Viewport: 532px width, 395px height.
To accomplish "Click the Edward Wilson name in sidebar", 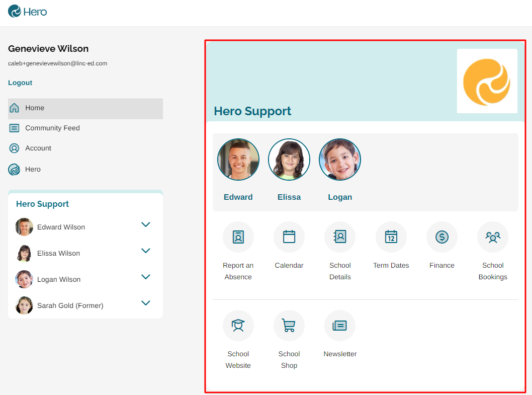I will (61, 227).
